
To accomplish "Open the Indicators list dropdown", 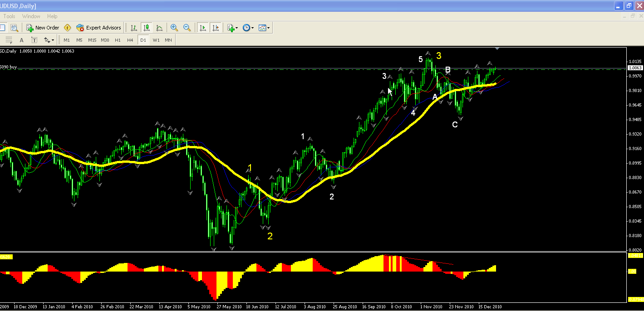I will point(232,28).
